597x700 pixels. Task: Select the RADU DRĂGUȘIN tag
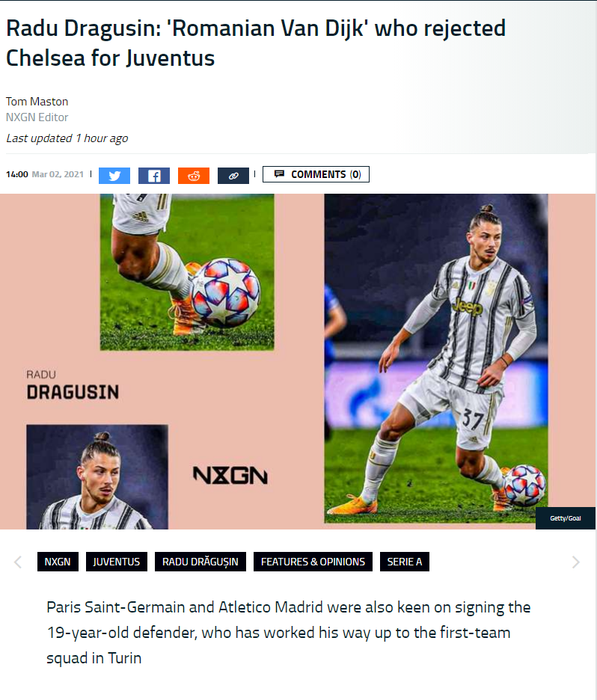click(200, 562)
